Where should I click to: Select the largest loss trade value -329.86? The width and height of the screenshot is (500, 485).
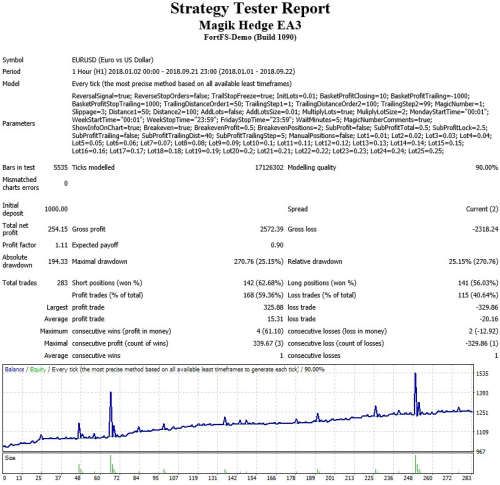pyautogui.click(x=487, y=307)
